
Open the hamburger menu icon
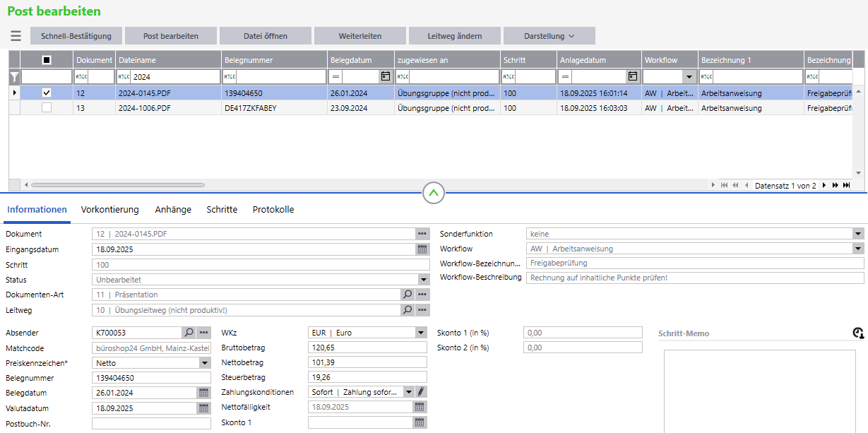(x=16, y=36)
